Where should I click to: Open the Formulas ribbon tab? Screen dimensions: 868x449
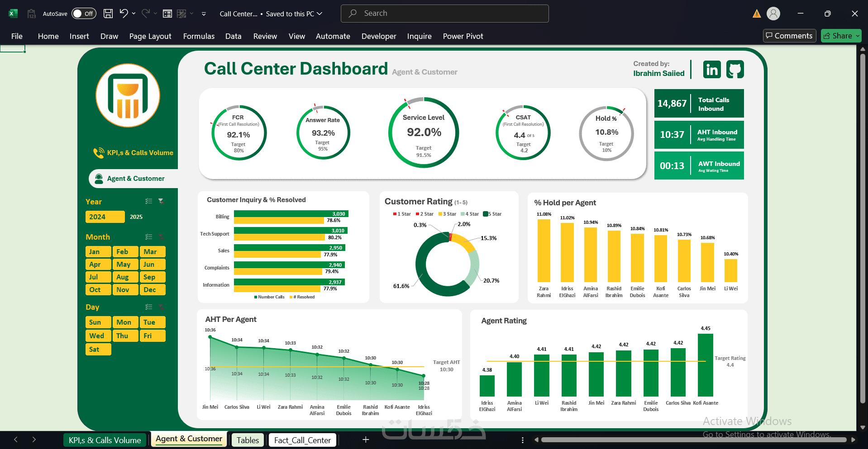pos(199,36)
